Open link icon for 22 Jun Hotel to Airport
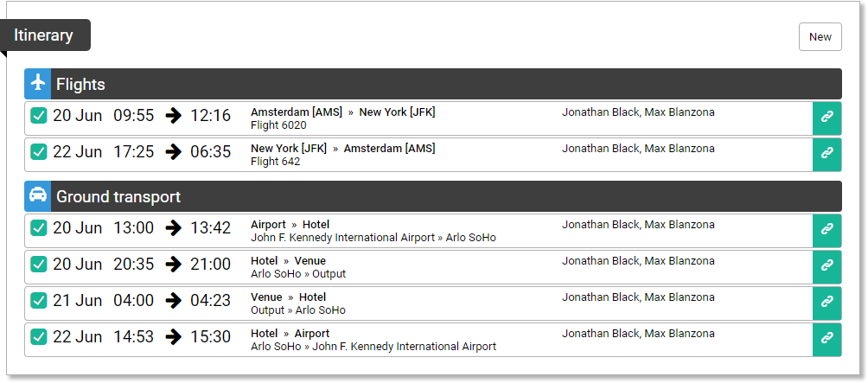The height and width of the screenshot is (383, 868). (827, 339)
